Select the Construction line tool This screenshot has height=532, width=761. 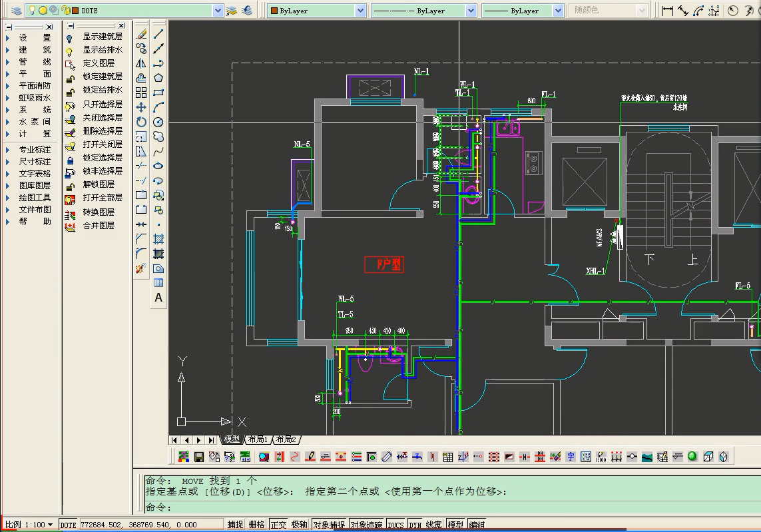(158, 49)
